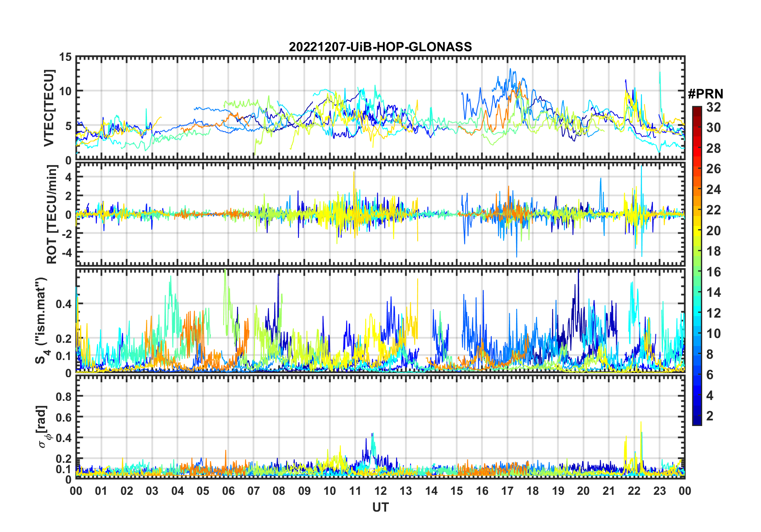Click the 28 tick label on PRN colorbar
This screenshot has width=761, height=532.
pos(713,148)
